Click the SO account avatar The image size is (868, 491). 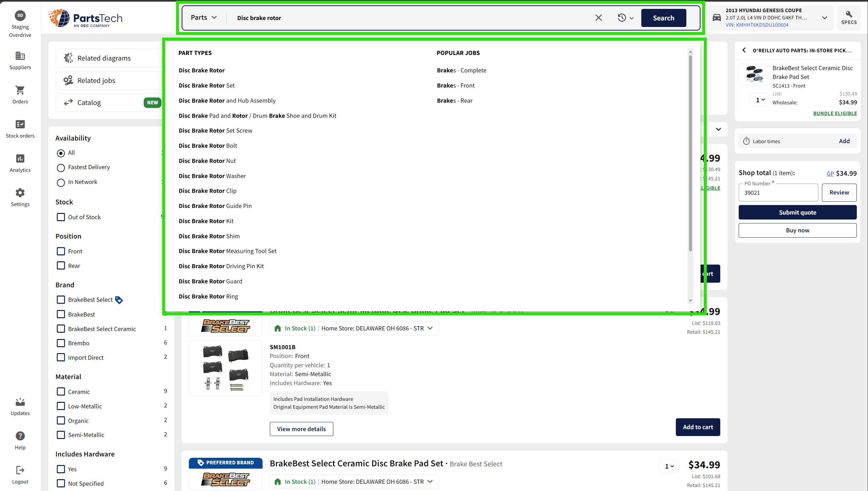[20, 15]
